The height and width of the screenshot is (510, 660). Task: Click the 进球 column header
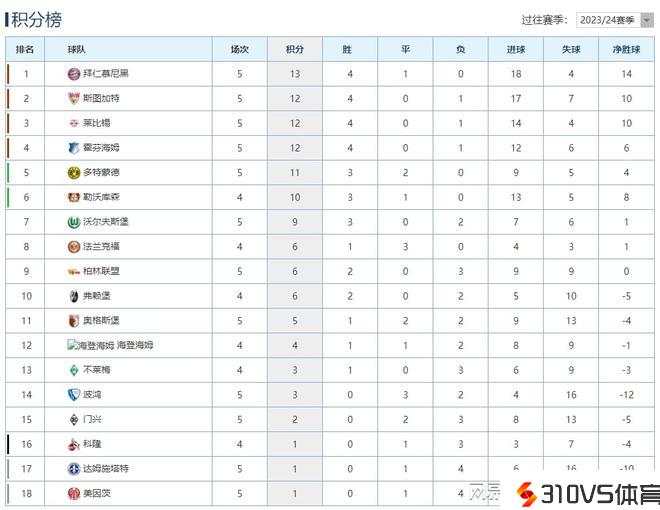click(515, 49)
